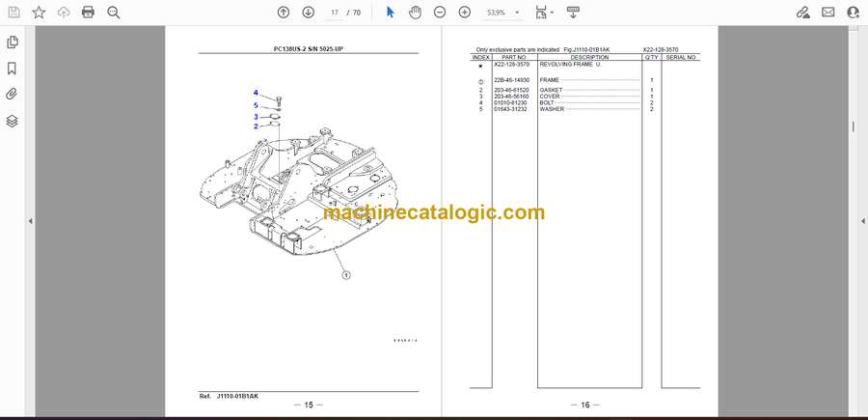Share a link to the file
The width and height of the screenshot is (868, 420).
tap(802, 13)
